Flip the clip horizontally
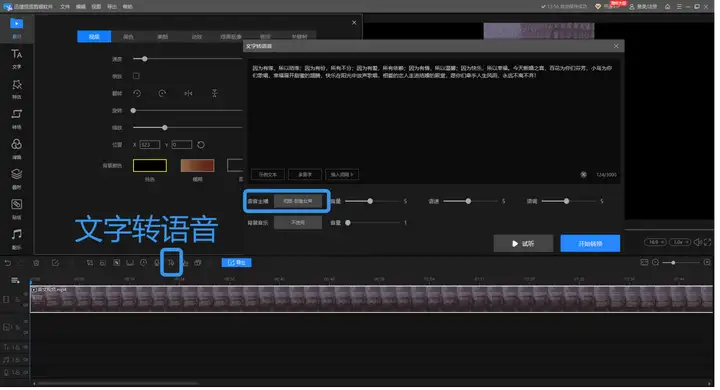720x390 pixels. (x=189, y=94)
